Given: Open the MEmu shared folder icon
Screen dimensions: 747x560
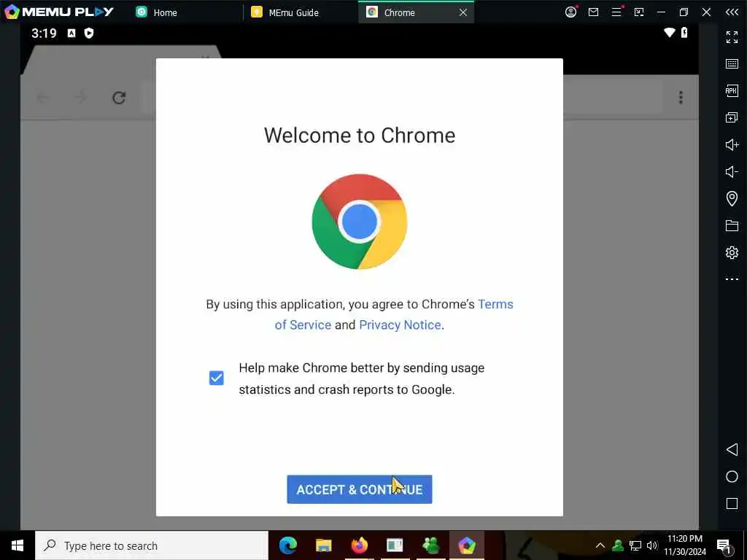Looking at the screenshot, I should [x=732, y=225].
